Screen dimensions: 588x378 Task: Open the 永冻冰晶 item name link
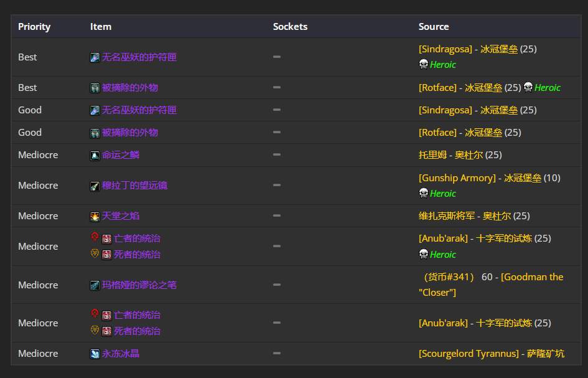[x=121, y=354]
